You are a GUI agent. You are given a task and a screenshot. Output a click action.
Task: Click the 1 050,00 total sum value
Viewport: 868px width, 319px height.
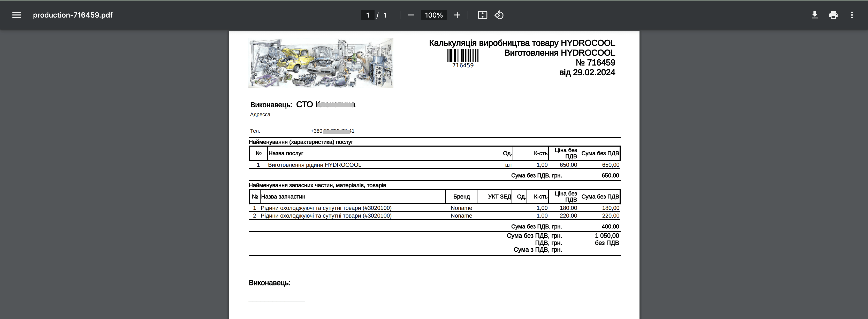tap(606, 236)
